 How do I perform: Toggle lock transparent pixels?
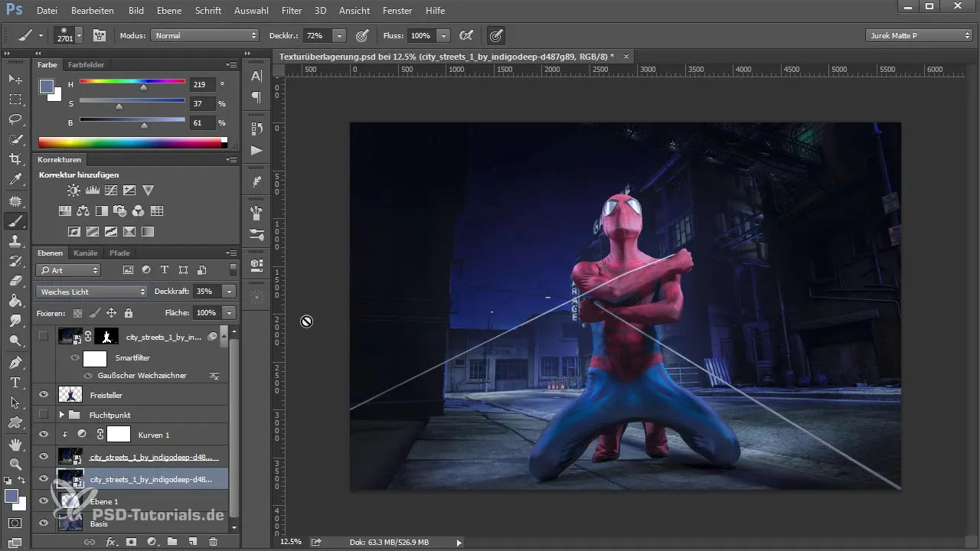[77, 313]
